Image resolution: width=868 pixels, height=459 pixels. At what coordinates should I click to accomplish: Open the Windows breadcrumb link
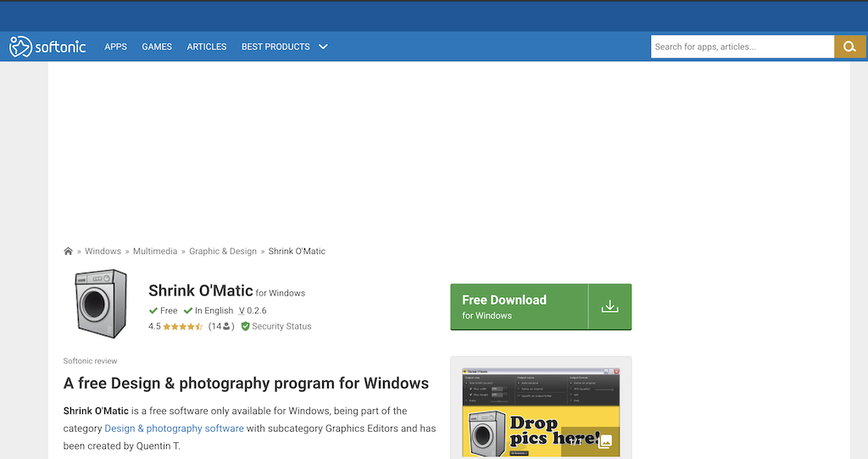[103, 251]
